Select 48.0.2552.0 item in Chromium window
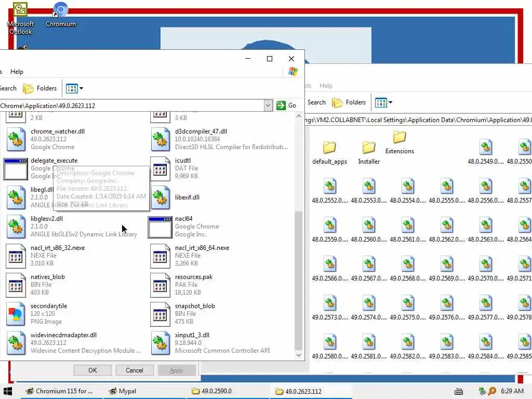Viewport: 532px width, 399px height. click(330, 191)
